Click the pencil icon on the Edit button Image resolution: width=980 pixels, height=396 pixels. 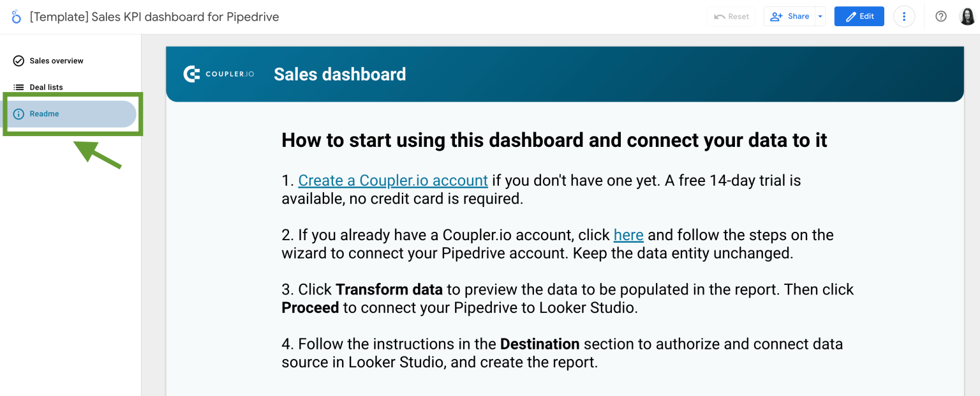pos(850,16)
